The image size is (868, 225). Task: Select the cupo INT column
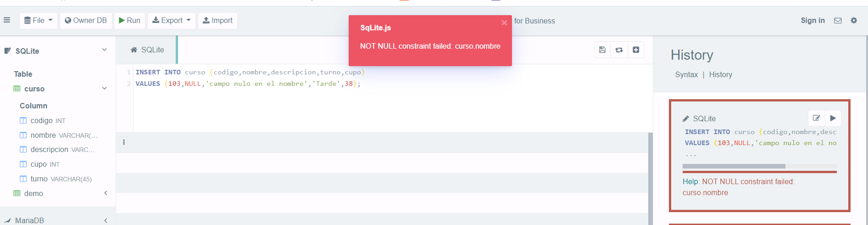[x=45, y=164]
